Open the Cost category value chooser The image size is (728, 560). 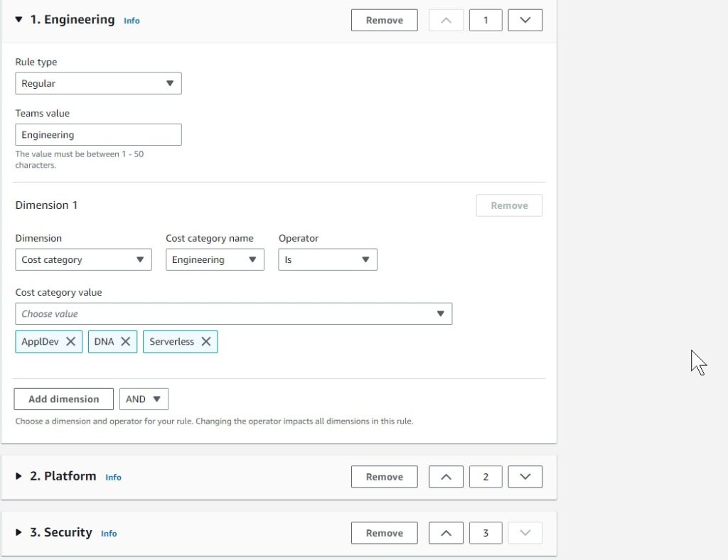tap(233, 313)
